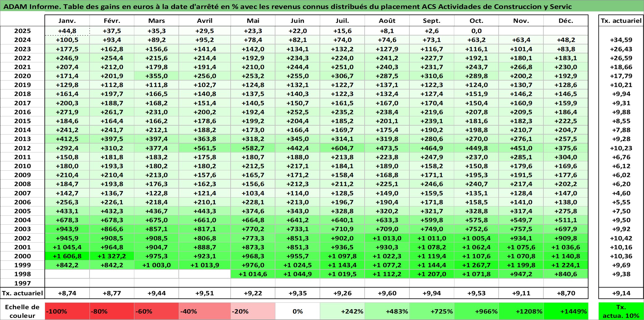Select the +1 013,0 cell for August 2002
The image size is (644, 320).
click(387, 238)
